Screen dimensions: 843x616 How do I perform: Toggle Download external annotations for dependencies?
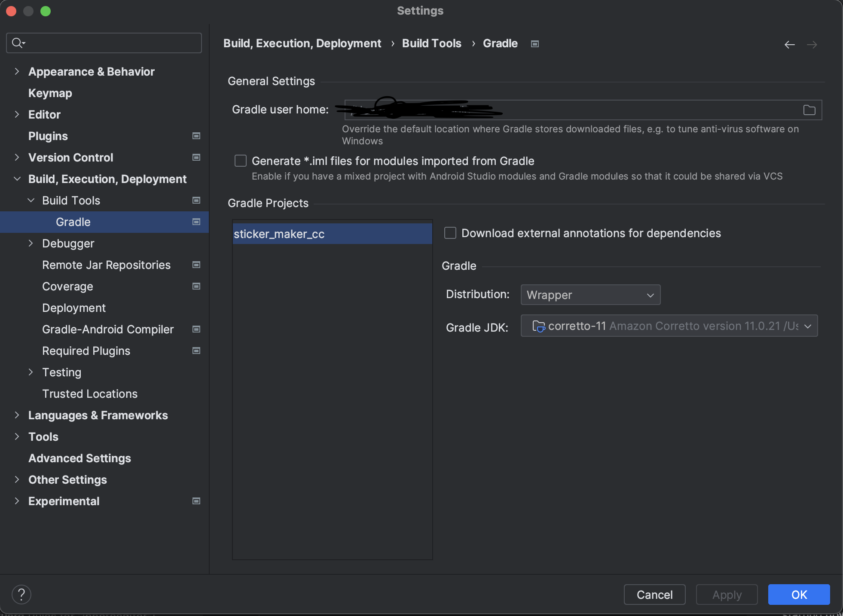[450, 233]
